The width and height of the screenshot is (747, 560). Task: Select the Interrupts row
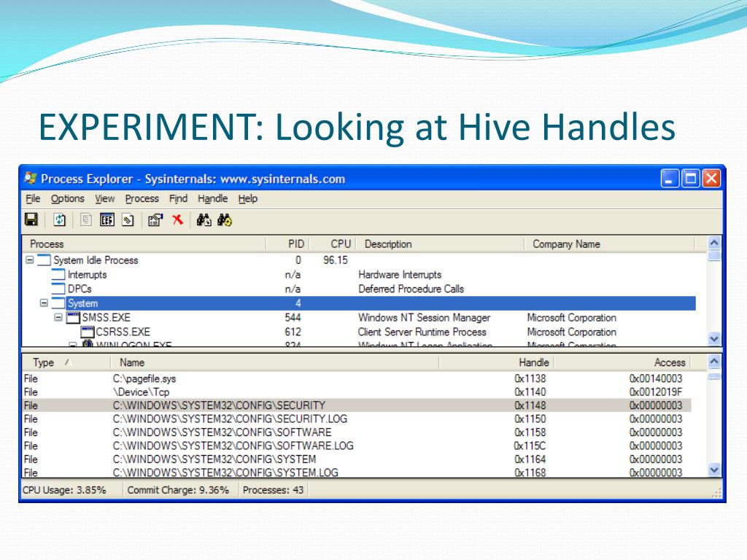359,274
